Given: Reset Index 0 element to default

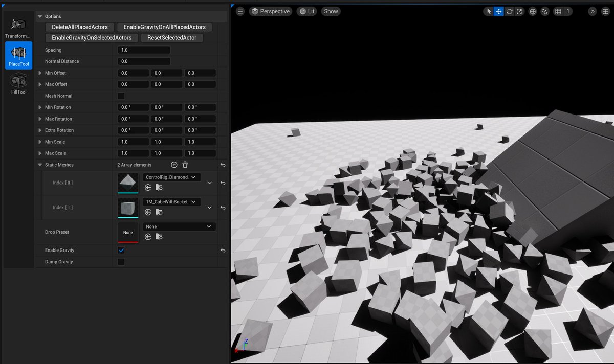Looking at the screenshot, I should 223,183.
